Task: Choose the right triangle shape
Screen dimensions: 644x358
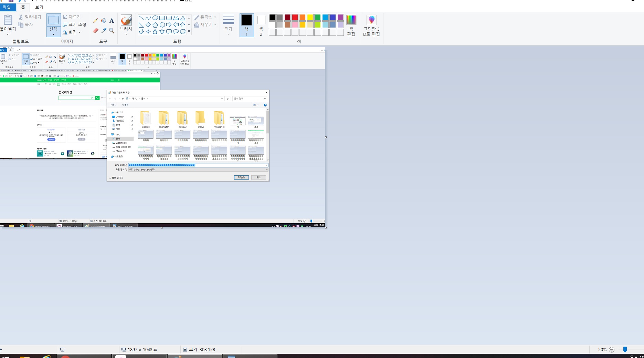Action: tap(141, 25)
